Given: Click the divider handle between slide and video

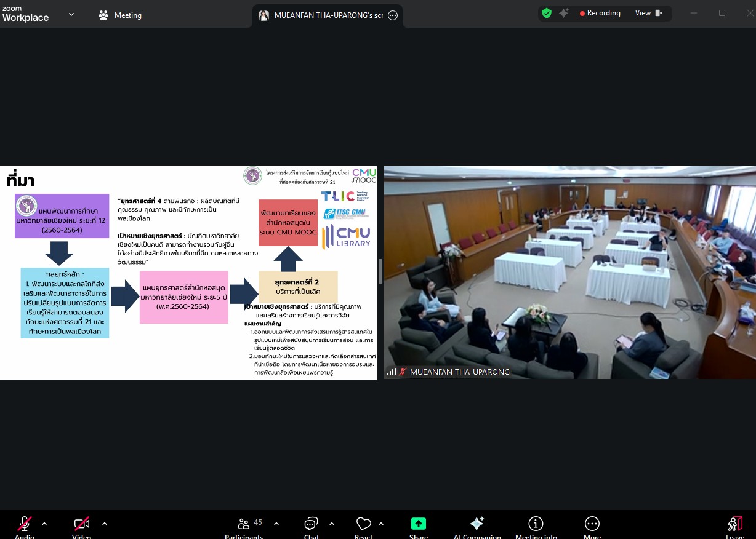Looking at the screenshot, I should (380, 271).
